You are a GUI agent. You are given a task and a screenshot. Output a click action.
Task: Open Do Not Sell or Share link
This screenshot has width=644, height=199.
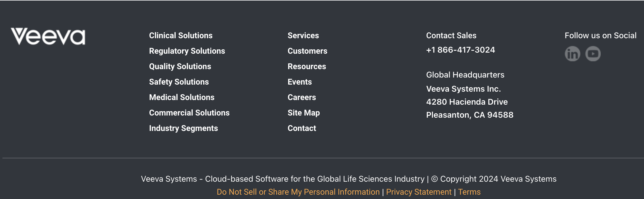[298, 192]
